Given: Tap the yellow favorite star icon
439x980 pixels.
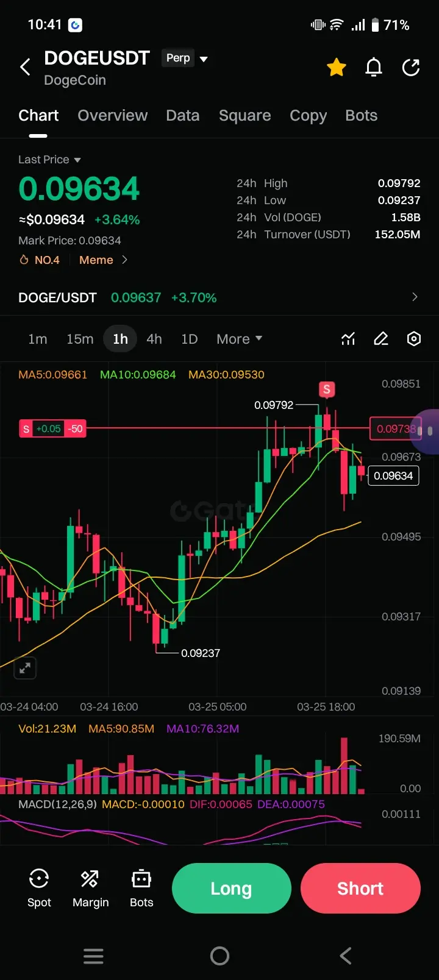Looking at the screenshot, I should coord(337,67).
